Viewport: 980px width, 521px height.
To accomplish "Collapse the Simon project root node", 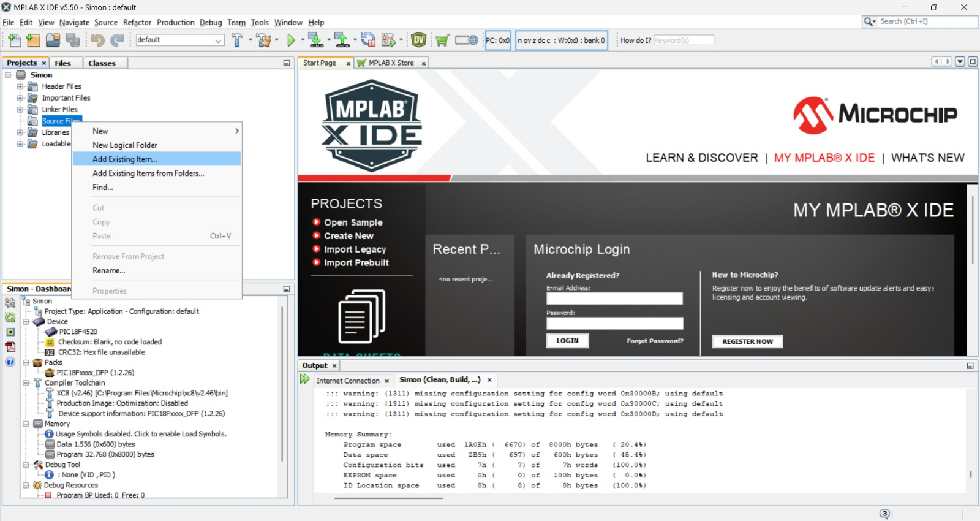I will tap(9, 75).
